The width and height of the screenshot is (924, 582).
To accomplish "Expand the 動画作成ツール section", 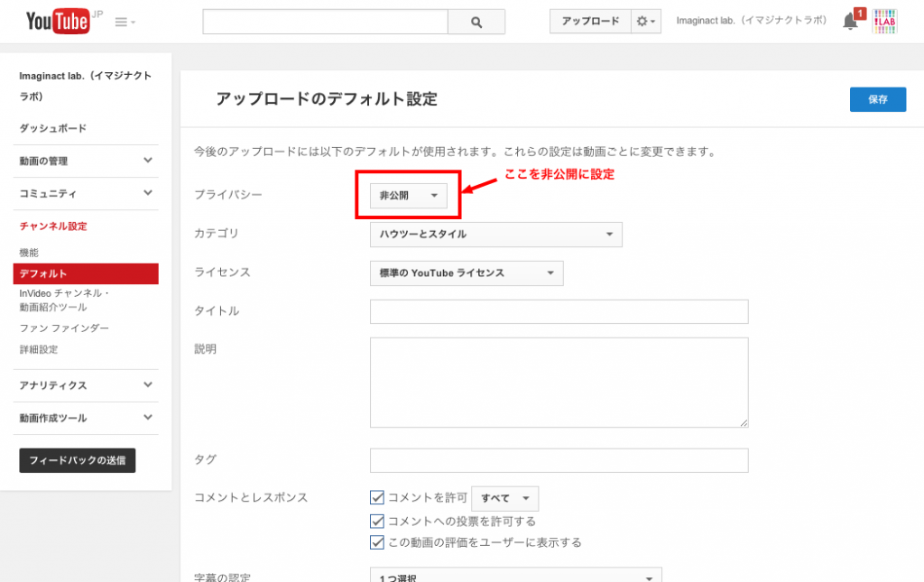I will pos(86,418).
